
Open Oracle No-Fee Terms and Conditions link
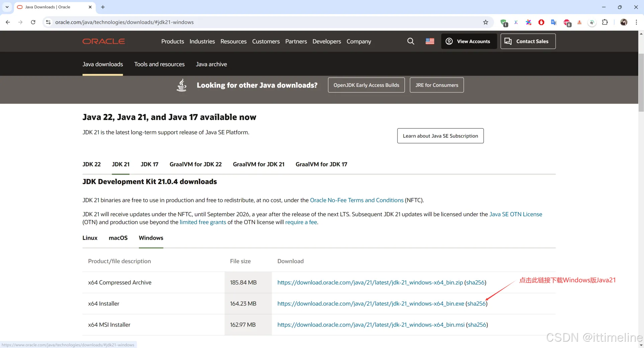click(x=357, y=200)
